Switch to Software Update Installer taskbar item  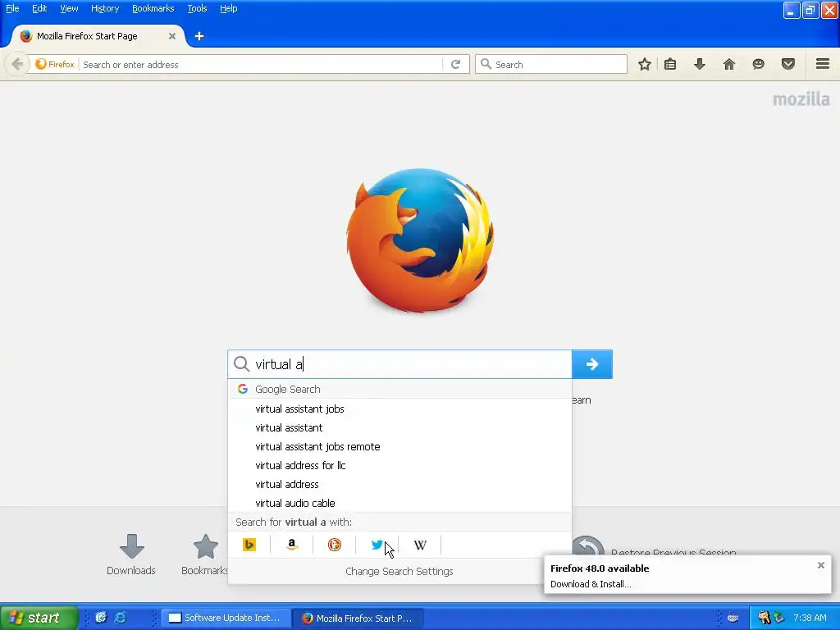pos(225,618)
